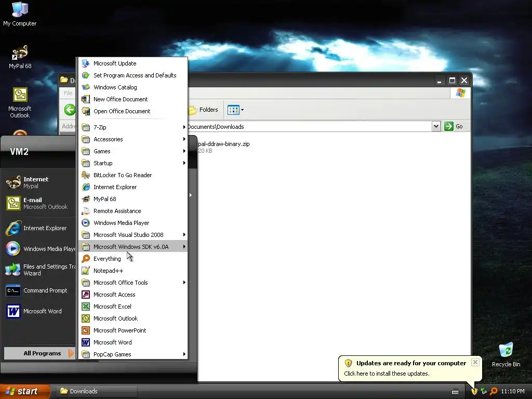This screenshot has height=399, width=532.
Task: Open Microsoft Outlook from programs list
Action: tap(132, 318)
